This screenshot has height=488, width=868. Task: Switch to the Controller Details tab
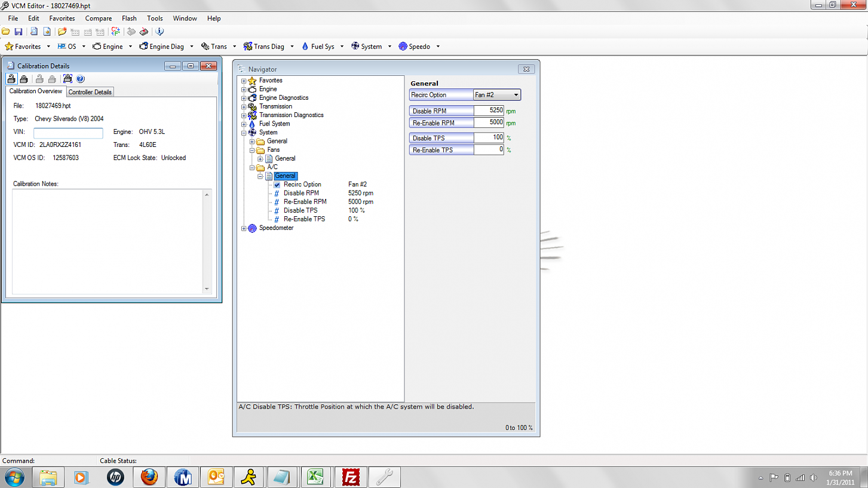(90, 92)
